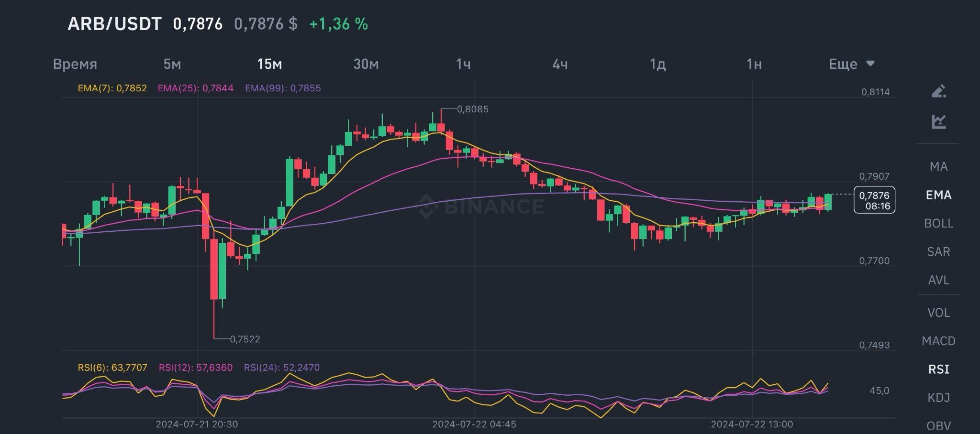980x434 pixels.
Task: Toggle the RSI sub-indicator
Action: pos(939,369)
